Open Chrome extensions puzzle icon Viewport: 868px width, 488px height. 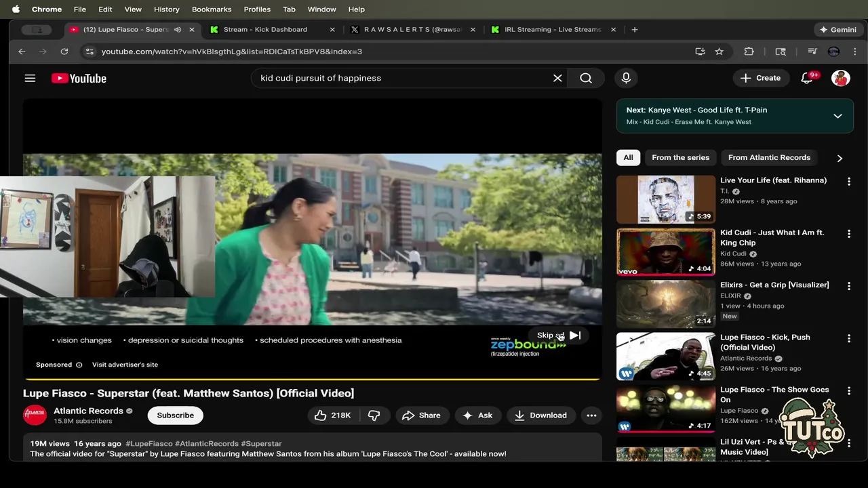(749, 52)
